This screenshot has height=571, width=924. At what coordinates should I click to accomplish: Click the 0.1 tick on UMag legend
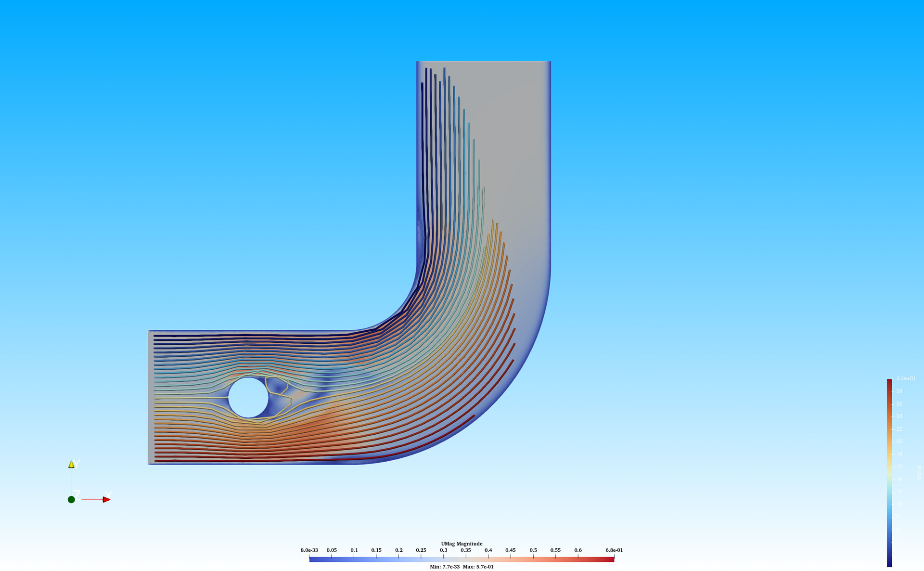[354, 550]
